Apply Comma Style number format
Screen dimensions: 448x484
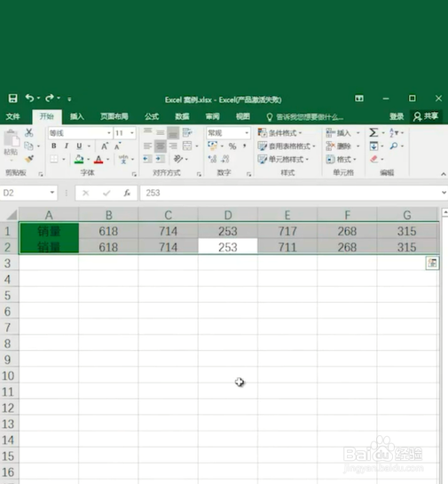click(245, 146)
